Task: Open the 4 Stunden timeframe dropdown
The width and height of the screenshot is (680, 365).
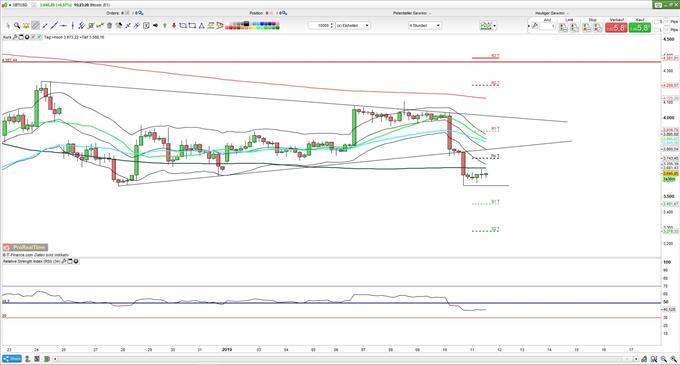Action: [x=425, y=26]
